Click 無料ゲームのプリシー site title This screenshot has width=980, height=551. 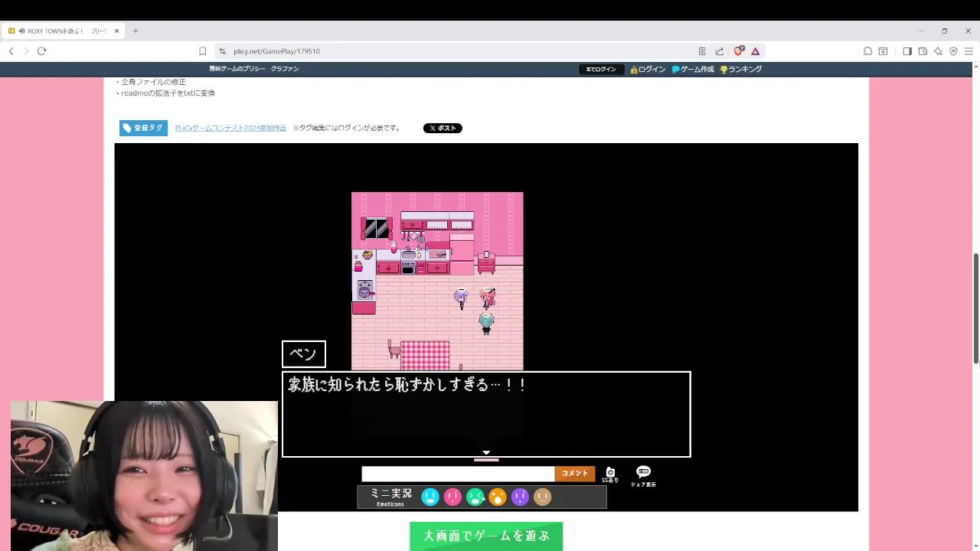tap(237, 69)
